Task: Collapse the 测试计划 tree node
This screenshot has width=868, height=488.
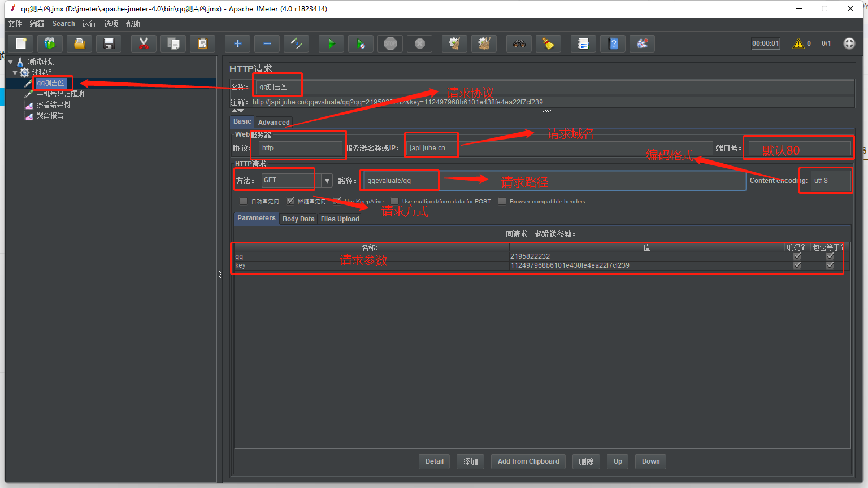Action: point(11,62)
